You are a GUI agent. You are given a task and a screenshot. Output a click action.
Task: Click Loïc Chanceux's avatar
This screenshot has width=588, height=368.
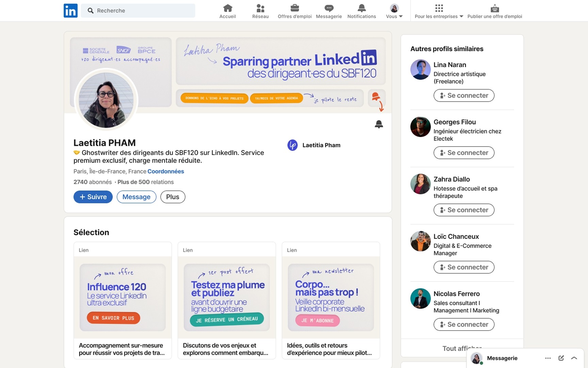click(420, 241)
